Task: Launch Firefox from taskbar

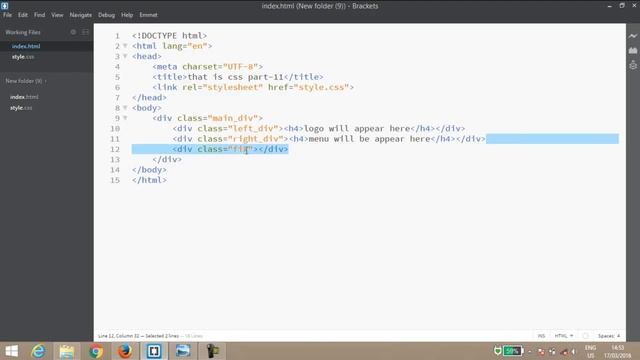Action: point(125,351)
